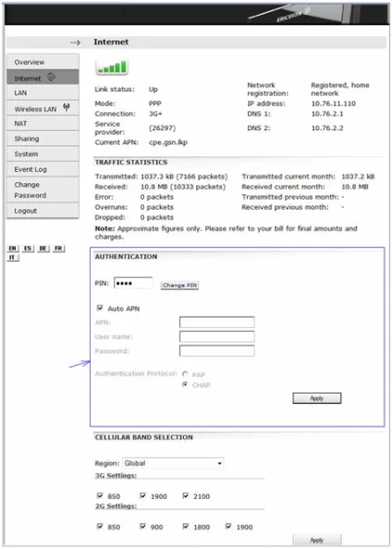Viewport: 392px width, 549px height.
Task: Click Apply under Cellular Band Selection
Action: point(317,540)
